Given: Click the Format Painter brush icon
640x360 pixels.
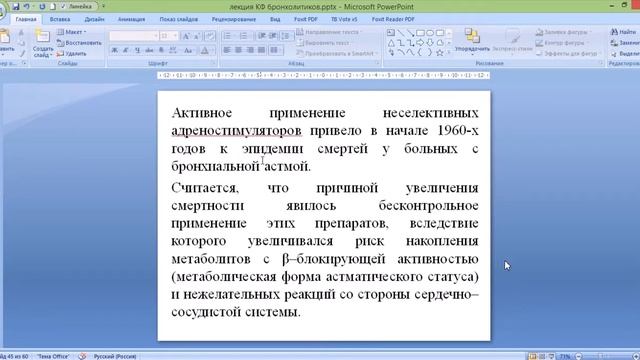Looking at the screenshot, I should point(22,53).
